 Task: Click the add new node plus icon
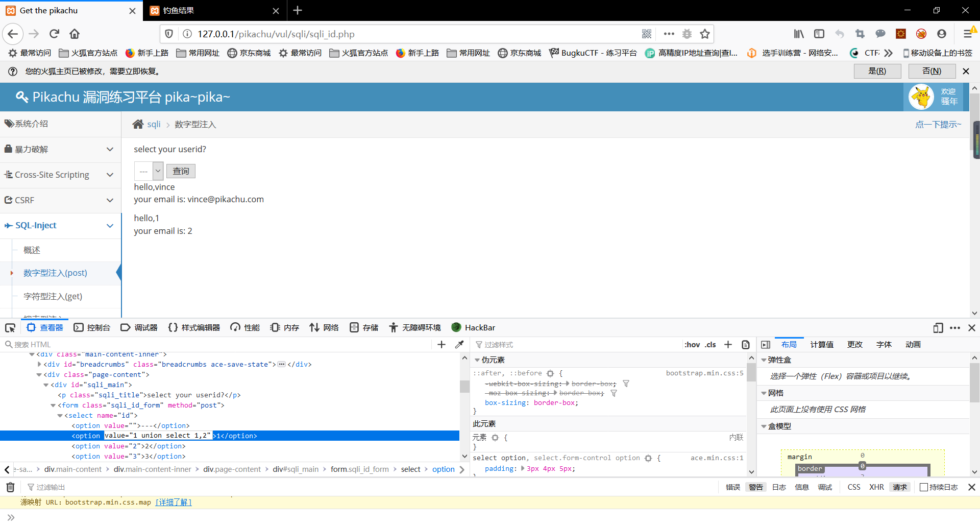click(x=442, y=345)
